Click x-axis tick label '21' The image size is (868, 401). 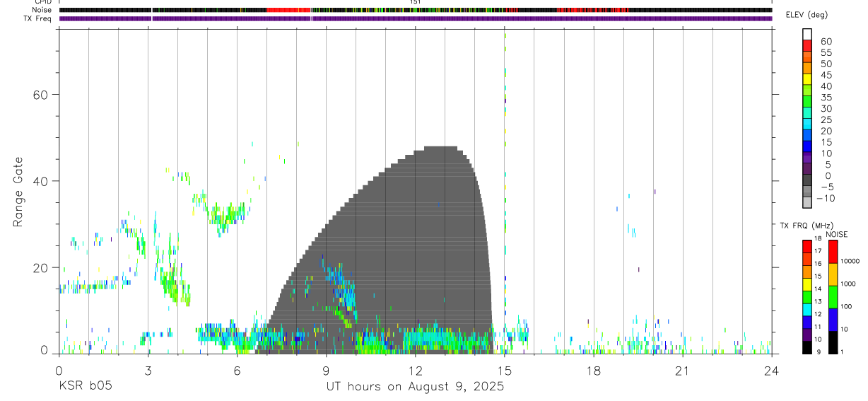click(682, 370)
